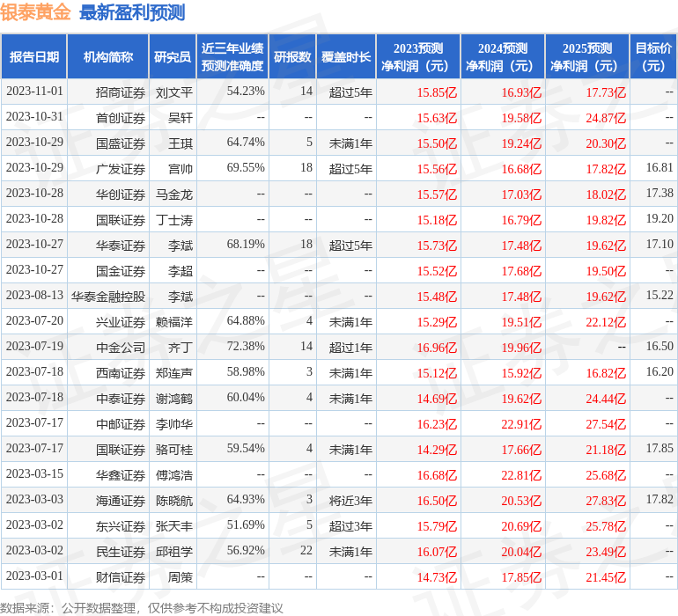Click the 近三年业绩预测准确度 column header
The width and height of the screenshot is (678, 616).
click(232, 56)
